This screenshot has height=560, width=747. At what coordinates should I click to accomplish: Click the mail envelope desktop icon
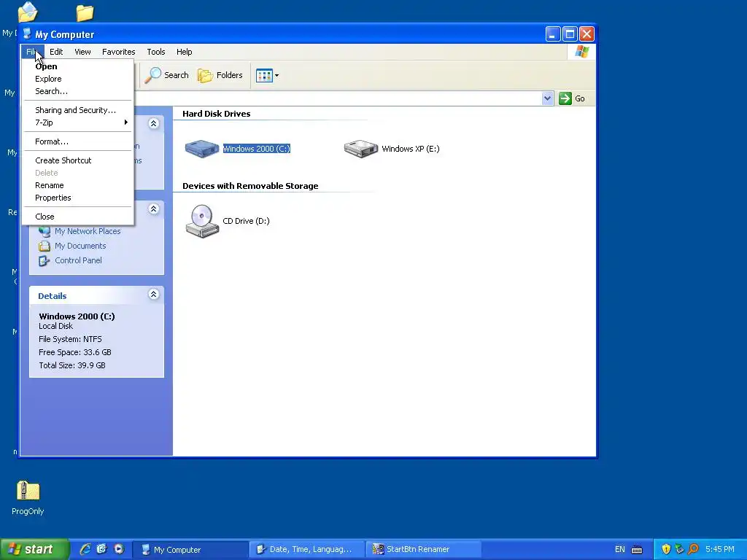pyautogui.click(x=28, y=12)
